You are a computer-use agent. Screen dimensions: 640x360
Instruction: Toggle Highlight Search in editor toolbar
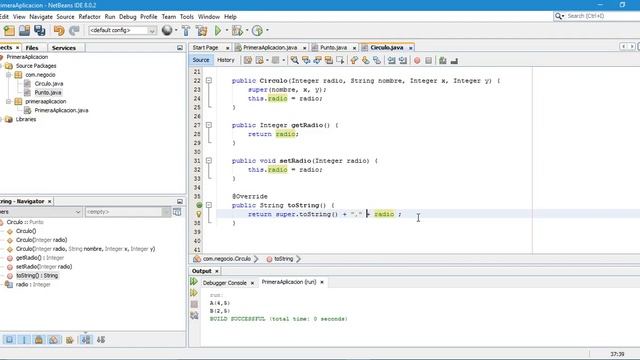pyautogui.click(x=329, y=60)
